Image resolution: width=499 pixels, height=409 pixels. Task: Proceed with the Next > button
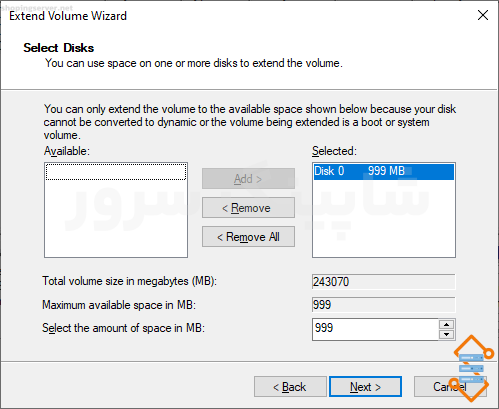coord(365,387)
